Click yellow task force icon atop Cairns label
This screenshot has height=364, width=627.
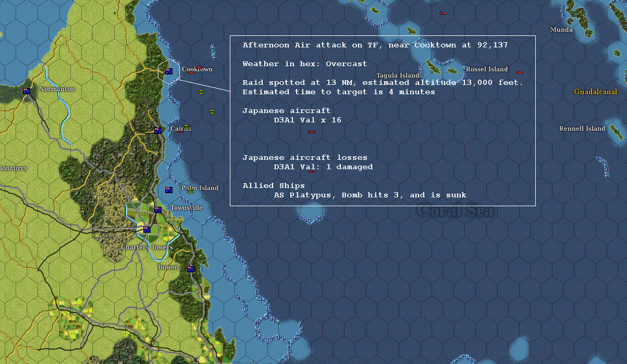pos(187,126)
